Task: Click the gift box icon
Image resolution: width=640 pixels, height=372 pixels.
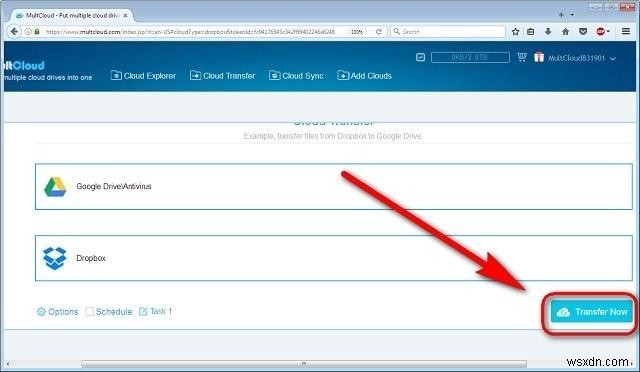Action: pyautogui.click(x=539, y=57)
